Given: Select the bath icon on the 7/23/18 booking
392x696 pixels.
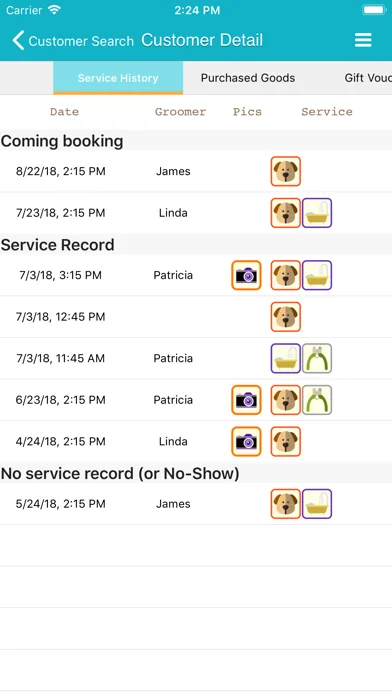Looking at the screenshot, I should coord(317,213).
